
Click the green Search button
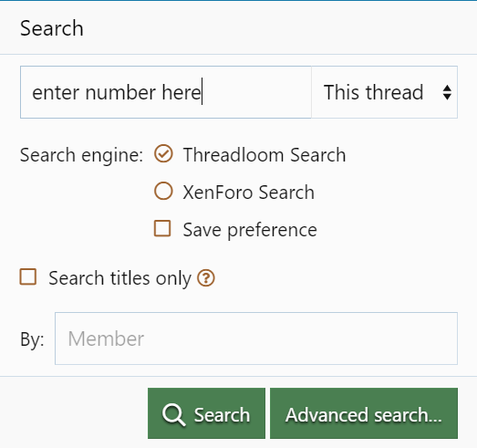(x=206, y=413)
